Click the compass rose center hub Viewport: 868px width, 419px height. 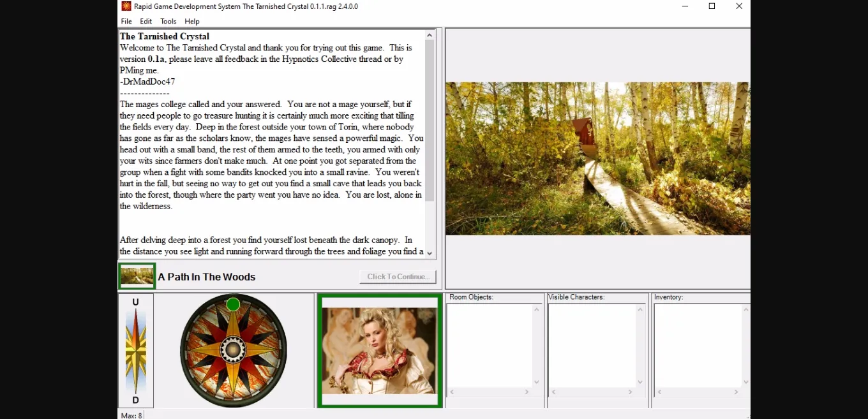tap(233, 349)
